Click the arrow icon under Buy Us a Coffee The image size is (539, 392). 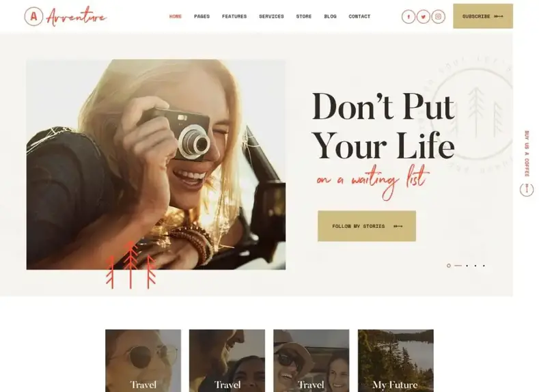click(x=526, y=189)
